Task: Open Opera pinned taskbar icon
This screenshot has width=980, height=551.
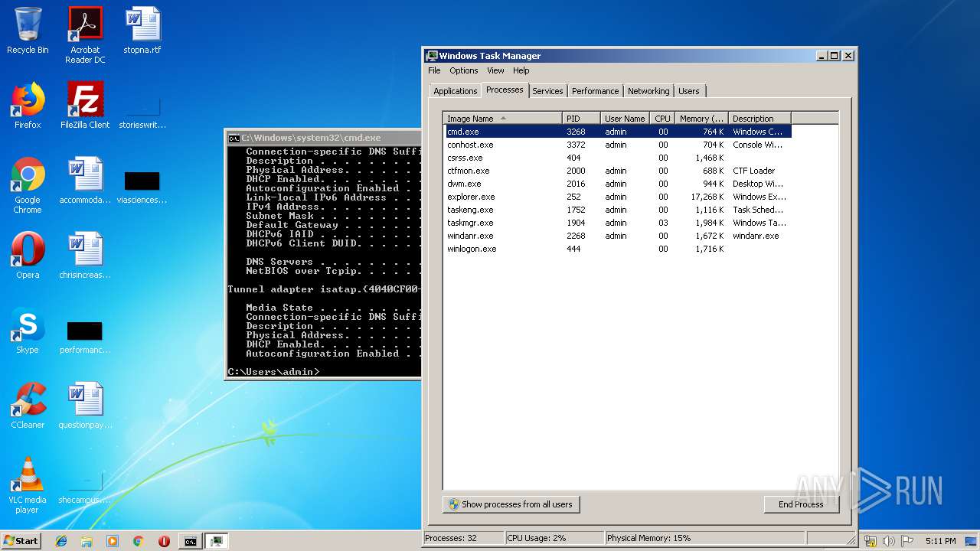Action: (x=164, y=541)
